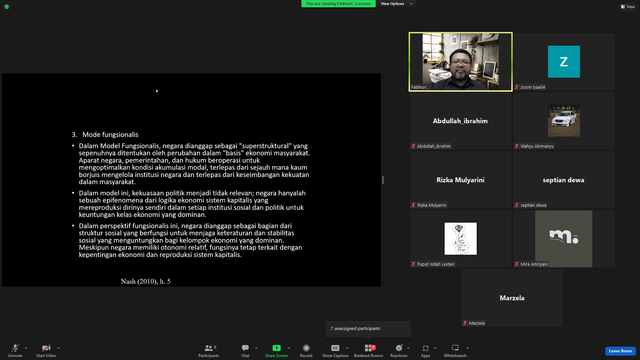640x360 pixels.
Task: Expand audio options arrow next to Unmute
Action: click(x=26, y=348)
